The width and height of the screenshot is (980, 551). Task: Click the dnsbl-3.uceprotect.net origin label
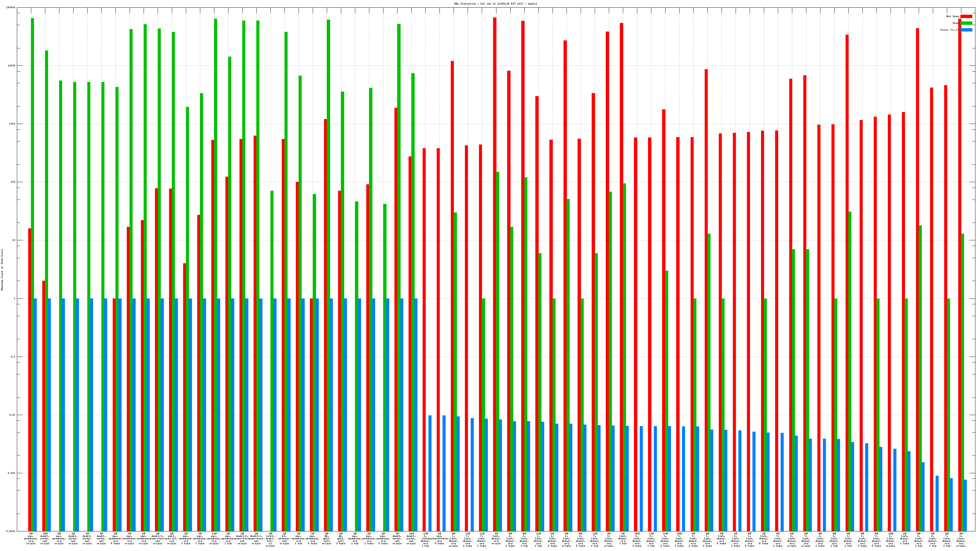pos(158,538)
